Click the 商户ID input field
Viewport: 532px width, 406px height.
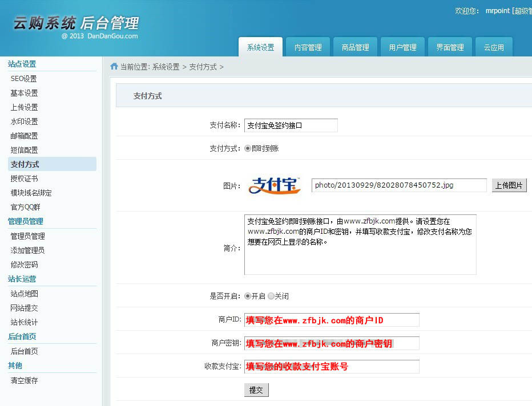(x=332, y=320)
